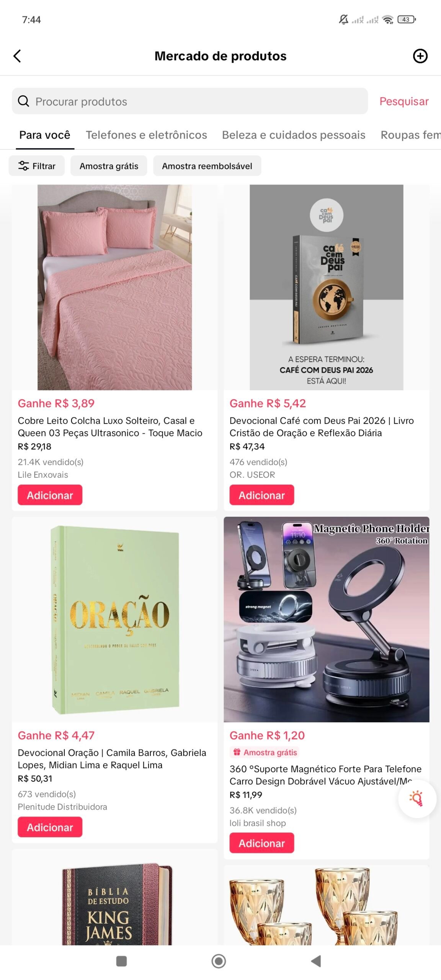Open the green Oração book thumbnail
This screenshot has height=980, width=441.
115,619
